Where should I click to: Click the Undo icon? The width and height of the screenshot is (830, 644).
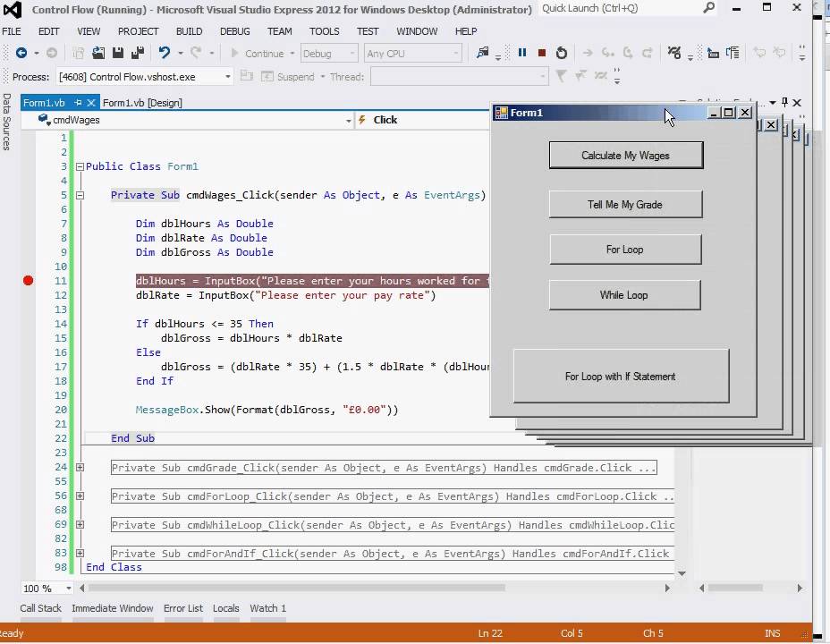(x=165, y=53)
